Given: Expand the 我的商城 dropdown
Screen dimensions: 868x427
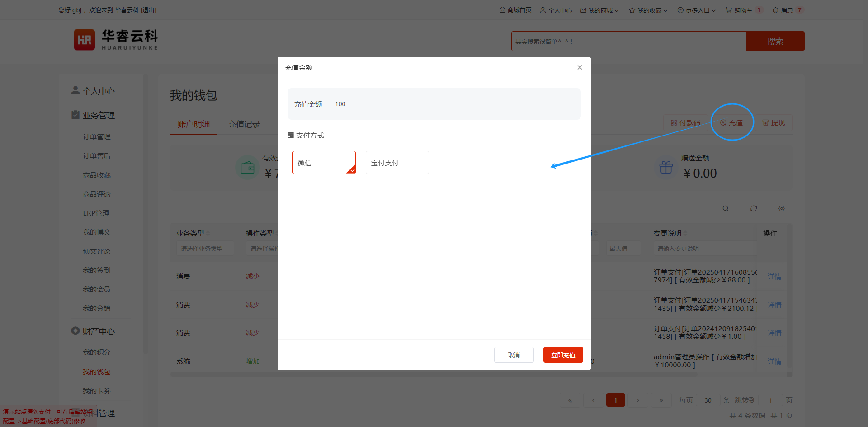Looking at the screenshot, I should 600,10.
